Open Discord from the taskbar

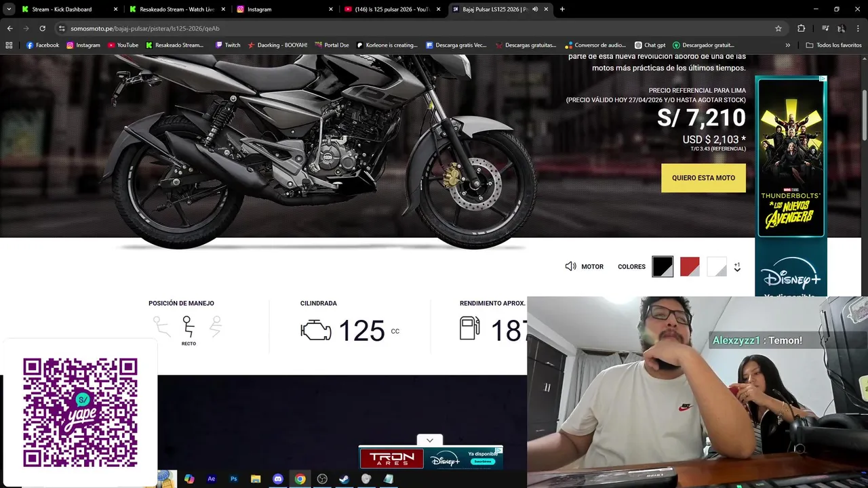278,479
